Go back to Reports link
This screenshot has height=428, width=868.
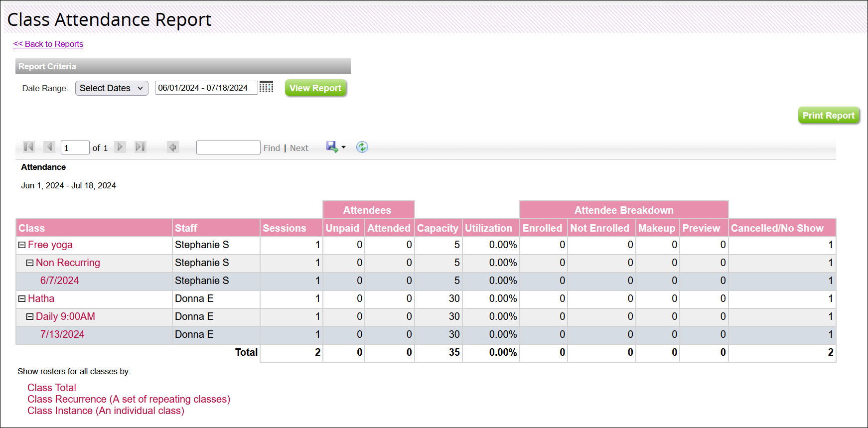click(x=48, y=44)
